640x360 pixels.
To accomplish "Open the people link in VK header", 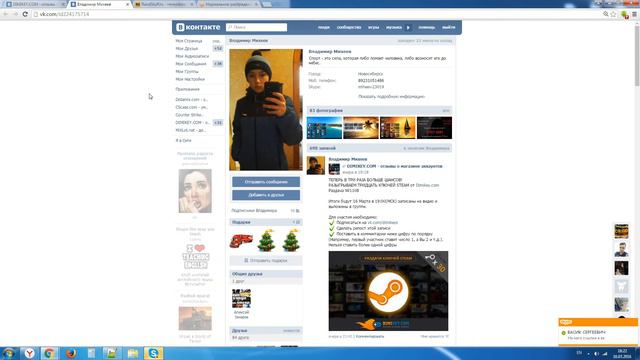I will pos(324,27).
